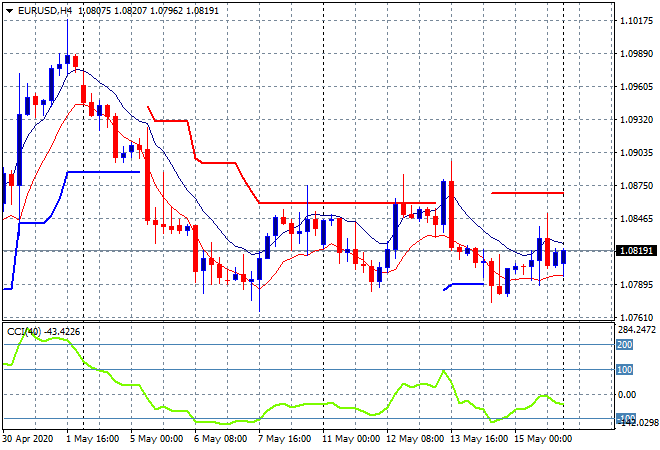Select the 1.07610 price axis label
Image resolution: width=660 pixels, height=450 pixels.
tap(637, 317)
